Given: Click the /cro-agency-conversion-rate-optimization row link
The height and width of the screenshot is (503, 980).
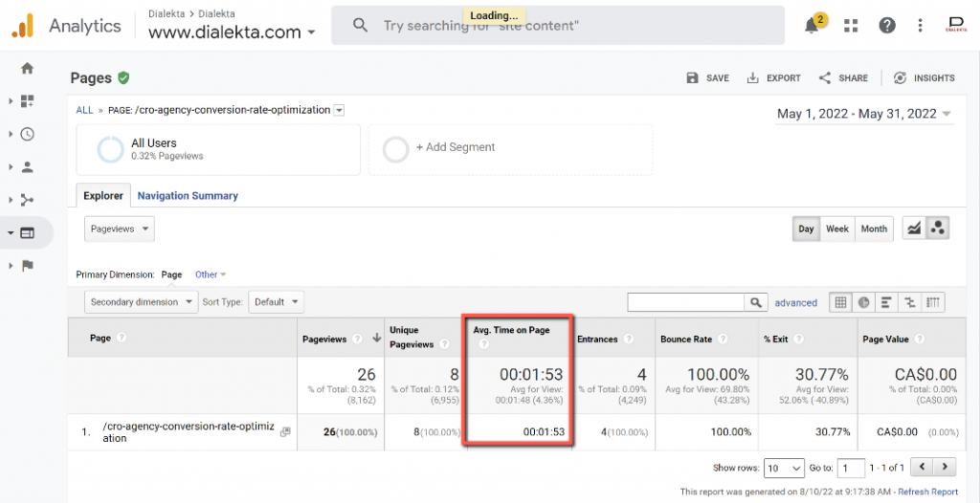Looking at the screenshot, I should coord(189,432).
